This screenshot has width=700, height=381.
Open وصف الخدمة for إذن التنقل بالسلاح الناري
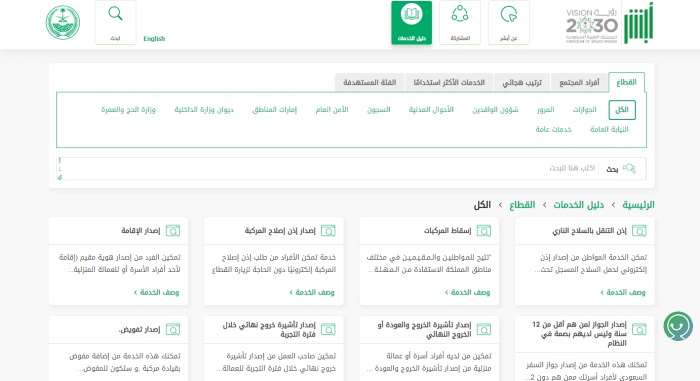[x=622, y=293]
